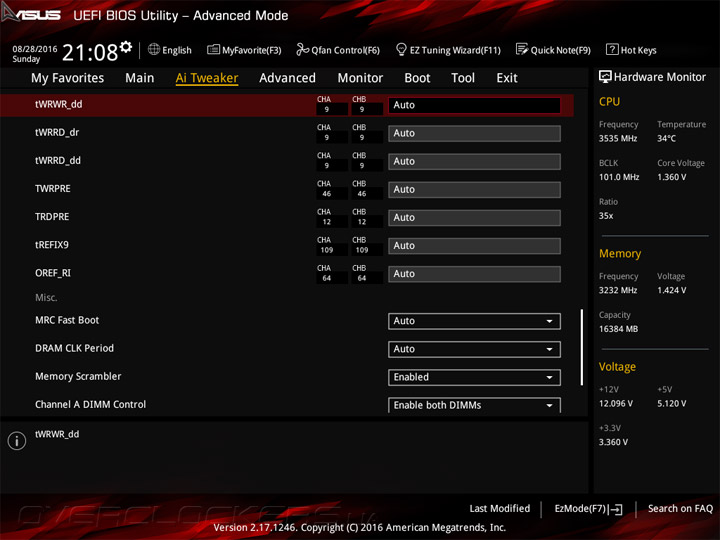Click the TWRPRE CHA value 46
Image resolution: width=720 pixels, height=540 pixels.
[x=326, y=194]
